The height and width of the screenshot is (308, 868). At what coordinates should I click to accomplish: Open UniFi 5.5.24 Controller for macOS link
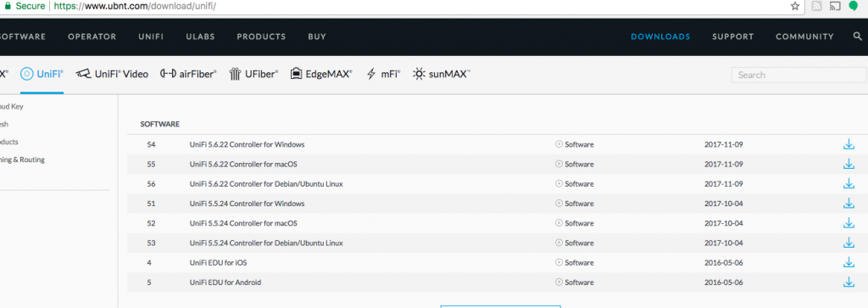pos(243,223)
